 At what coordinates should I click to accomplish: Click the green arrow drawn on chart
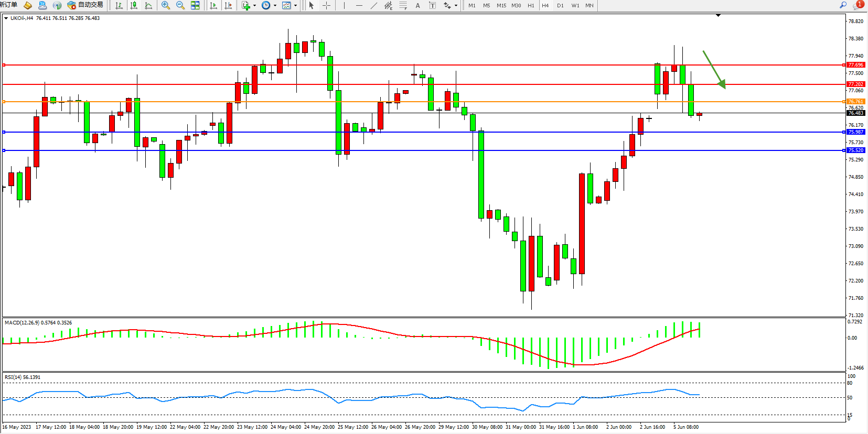pyautogui.click(x=714, y=69)
